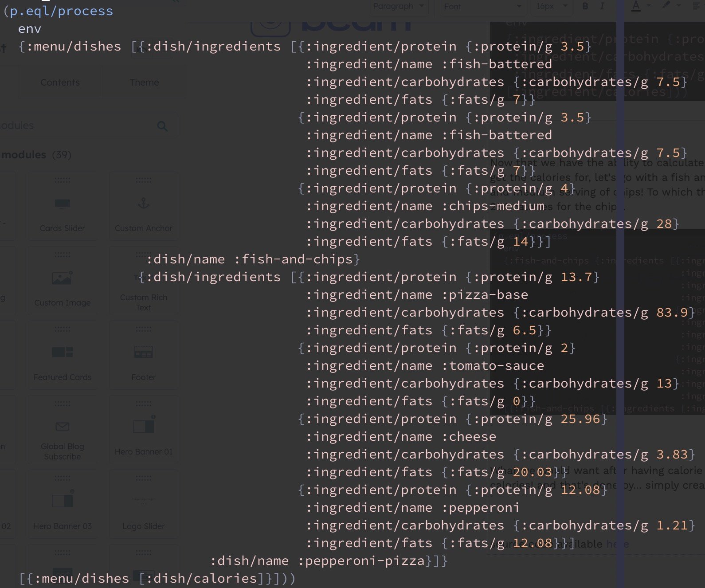
Task: Toggle italic formatting in the editor toolbar
Action: 602,6
